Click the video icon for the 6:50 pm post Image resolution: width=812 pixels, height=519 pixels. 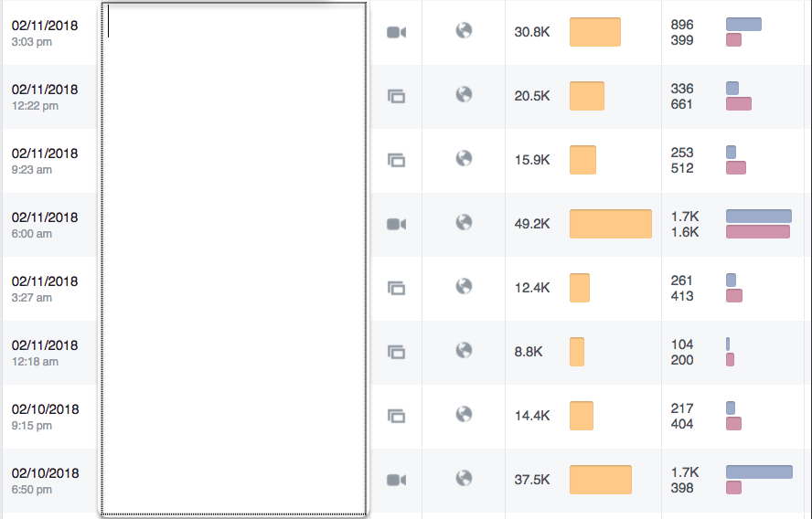(396, 480)
